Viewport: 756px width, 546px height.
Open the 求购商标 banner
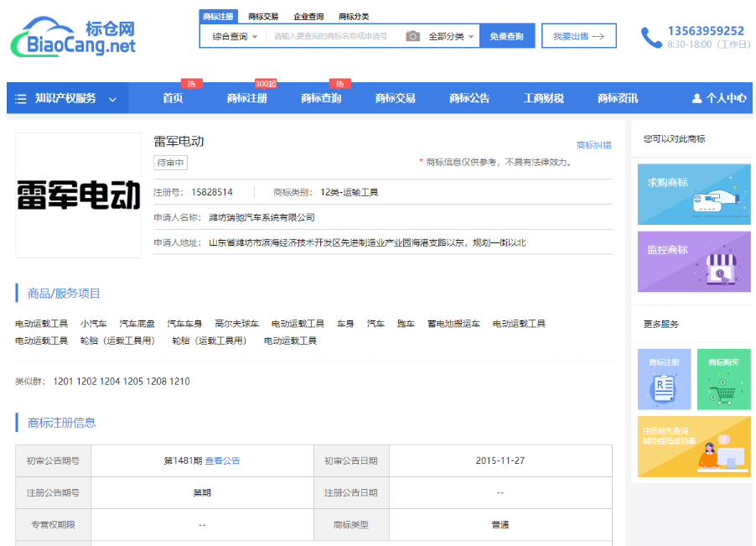[x=694, y=195]
